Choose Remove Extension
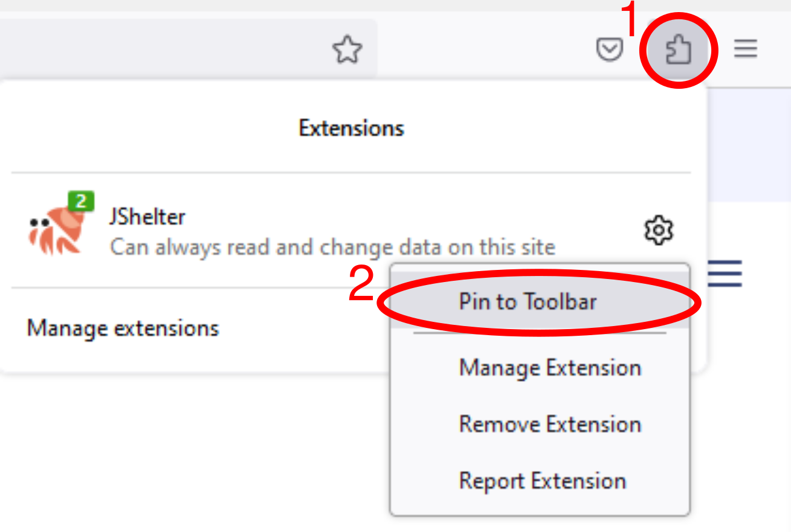Image resolution: width=791 pixels, height=532 pixels. pyautogui.click(x=550, y=424)
